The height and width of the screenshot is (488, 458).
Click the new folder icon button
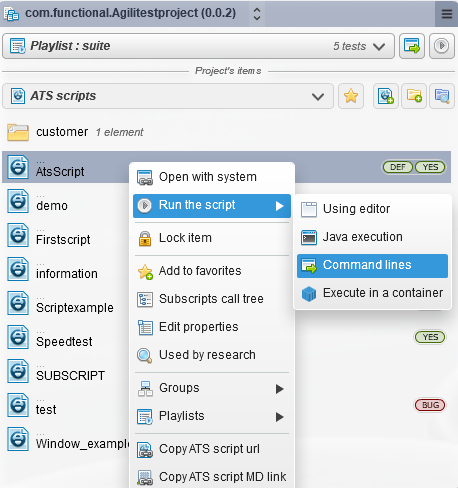pos(414,96)
